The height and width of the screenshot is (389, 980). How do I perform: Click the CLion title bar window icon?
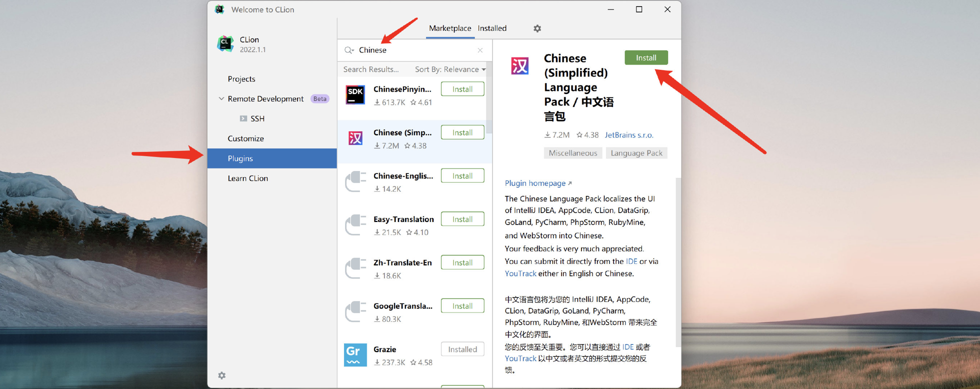point(219,9)
